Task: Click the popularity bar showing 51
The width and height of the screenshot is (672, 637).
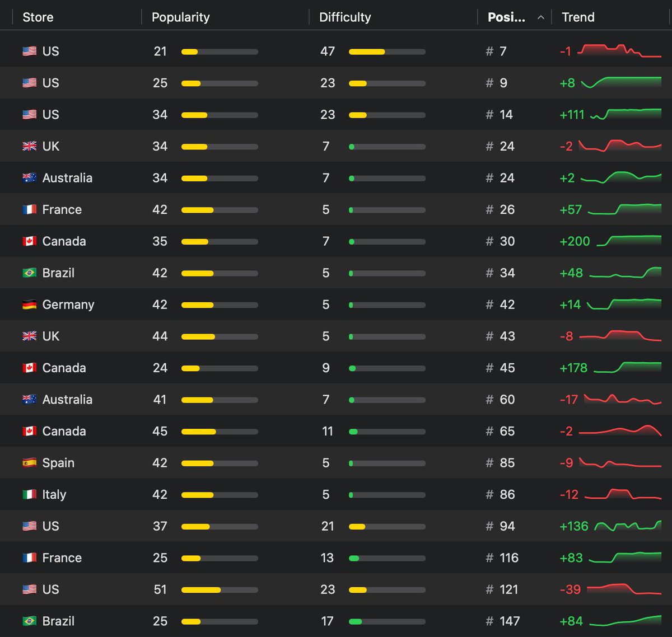Action: tap(220, 589)
